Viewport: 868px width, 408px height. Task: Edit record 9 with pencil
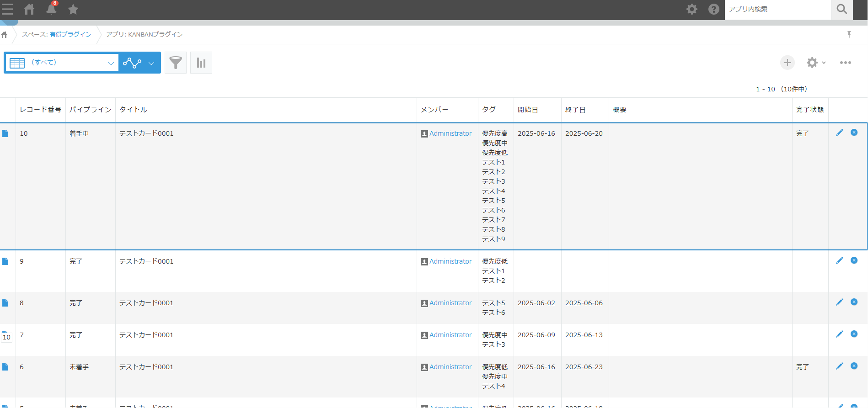tap(840, 260)
